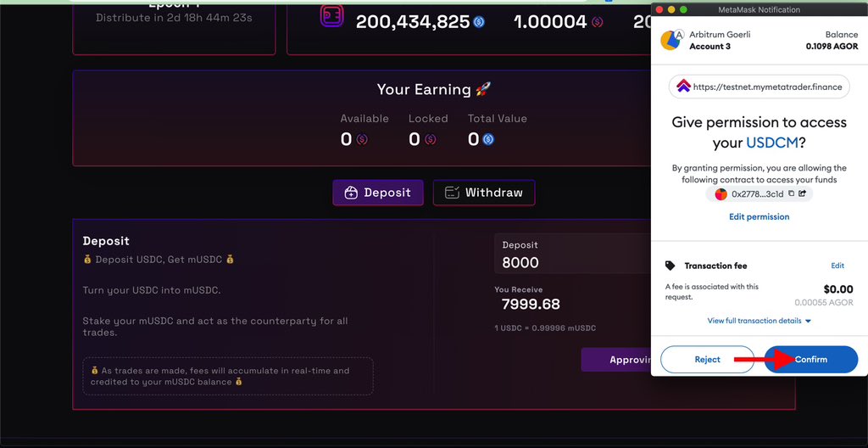This screenshot has width=868, height=448.
Task: Edit the transaction fee
Action: pos(837,266)
